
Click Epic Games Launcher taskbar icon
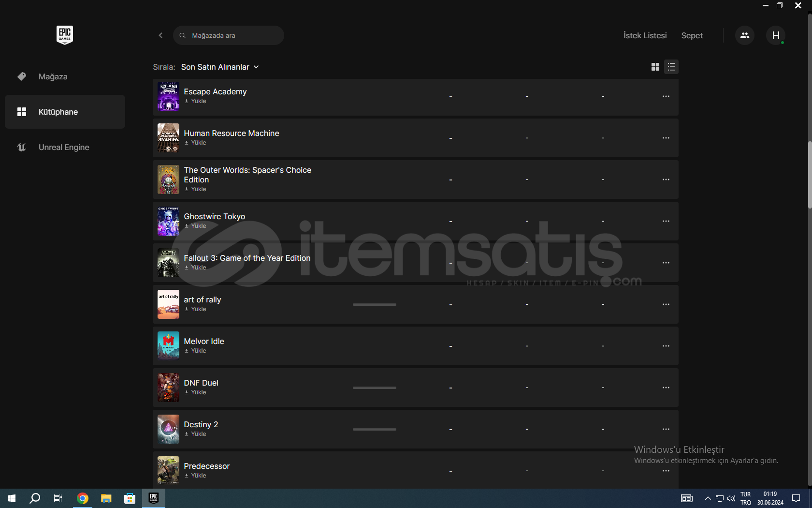(x=154, y=498)
